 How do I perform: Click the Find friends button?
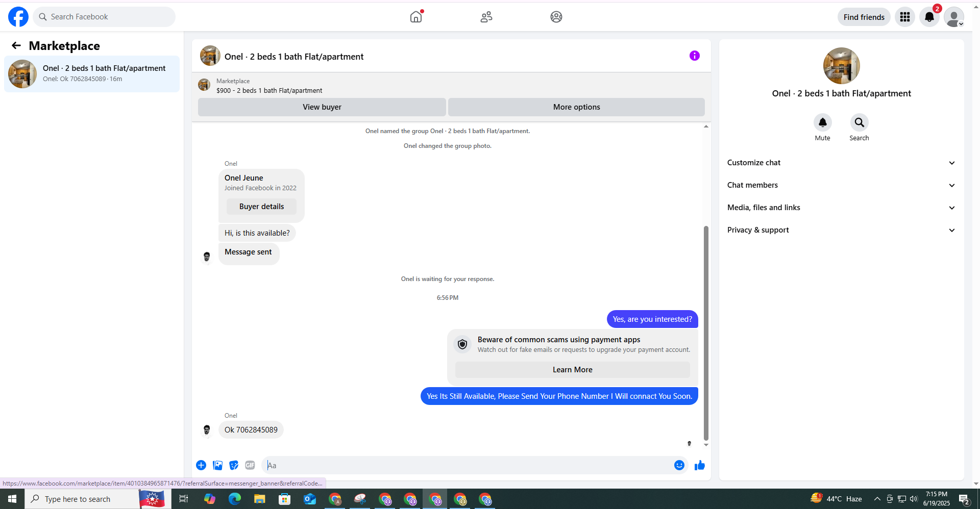864,17
